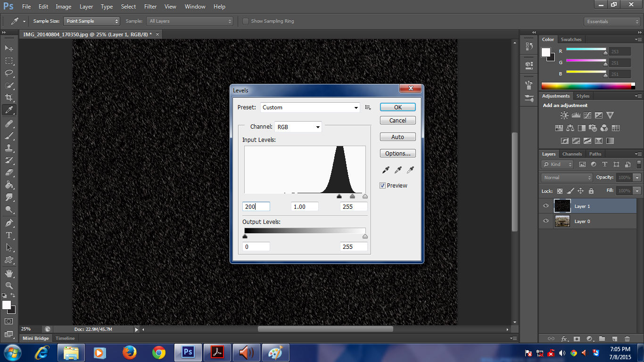
Task: Enable Show Sampling Ring checkbox
Action: [246, 21]
